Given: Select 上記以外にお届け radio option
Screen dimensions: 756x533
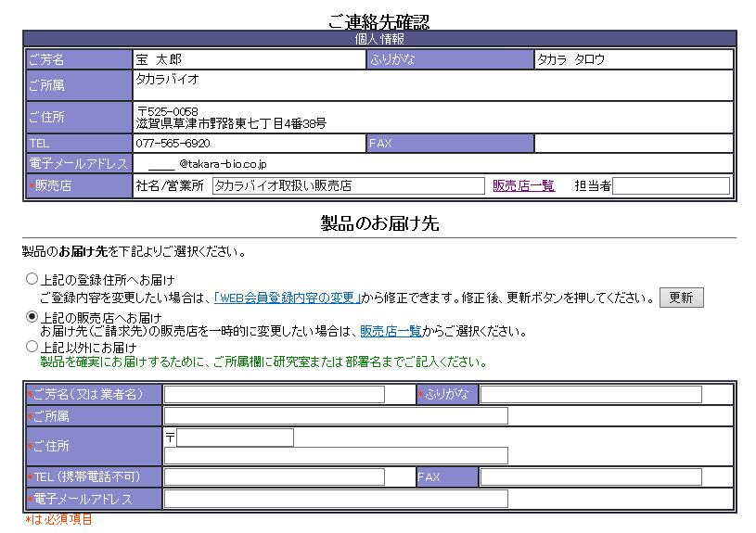Looking at the screenshot, I should (x=32, y=346).
